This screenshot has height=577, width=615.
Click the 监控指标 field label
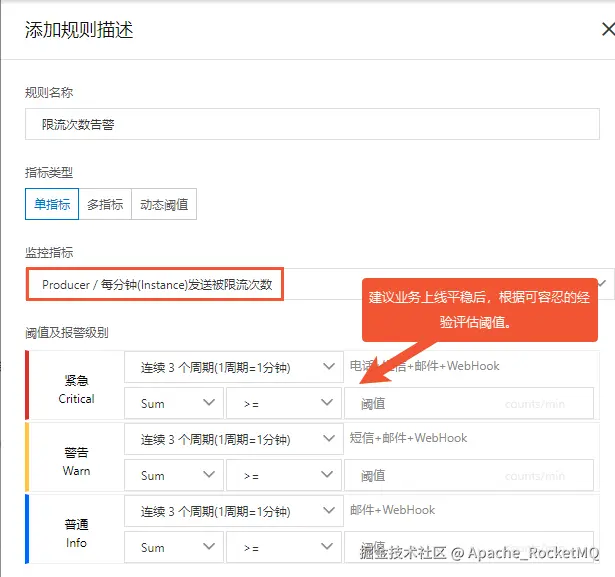pos(49,253)
